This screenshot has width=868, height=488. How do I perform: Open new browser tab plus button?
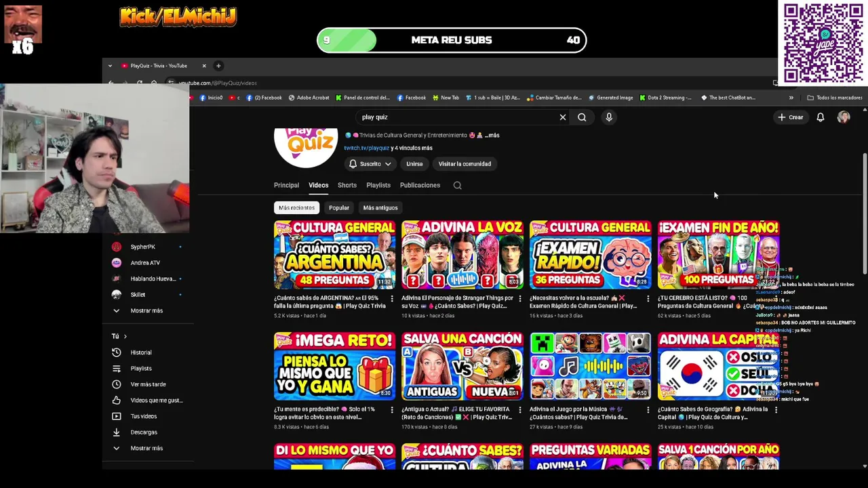pyautogui.click(x=218, y=66)
